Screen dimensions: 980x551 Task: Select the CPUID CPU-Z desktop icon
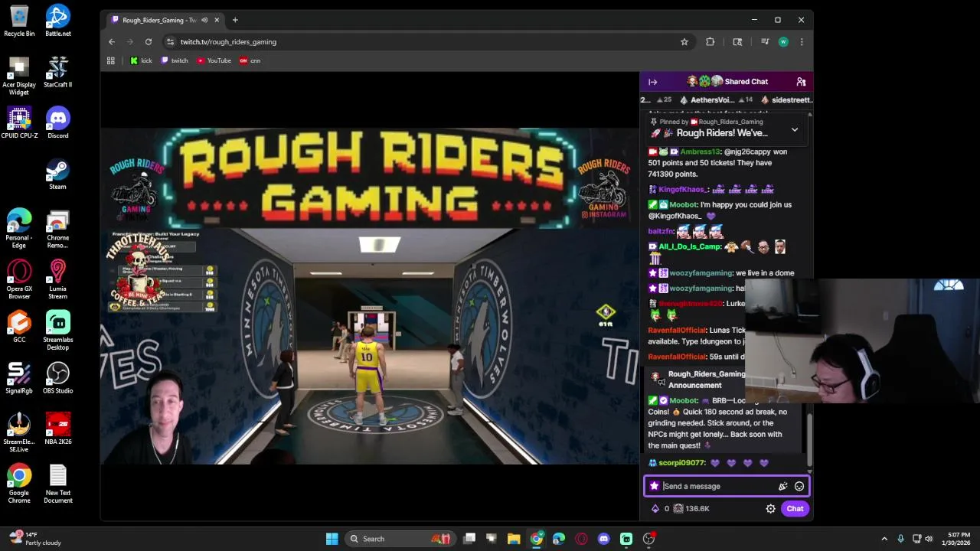coord(19,123)
